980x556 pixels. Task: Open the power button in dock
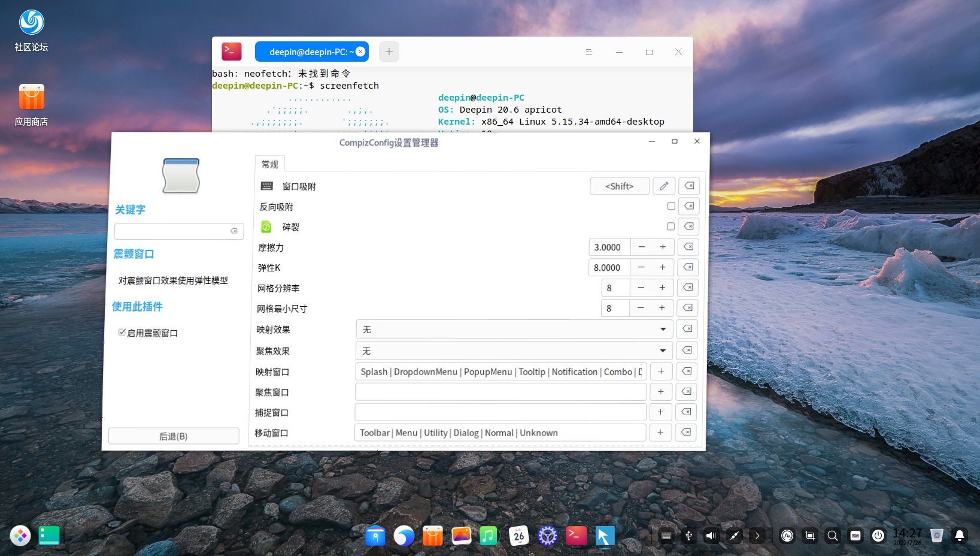click(878, 536)
